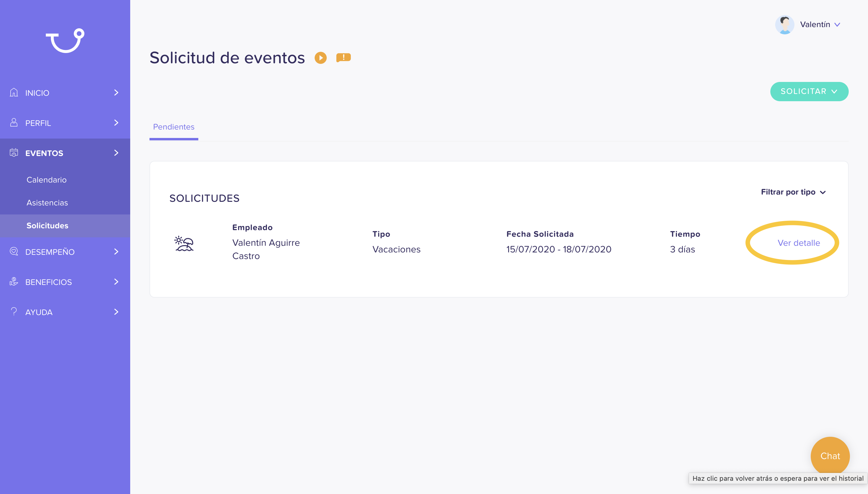Click the SOLICITUDES section heading
This screenshot has width=868, height=494.
click(x=204, y=198)
